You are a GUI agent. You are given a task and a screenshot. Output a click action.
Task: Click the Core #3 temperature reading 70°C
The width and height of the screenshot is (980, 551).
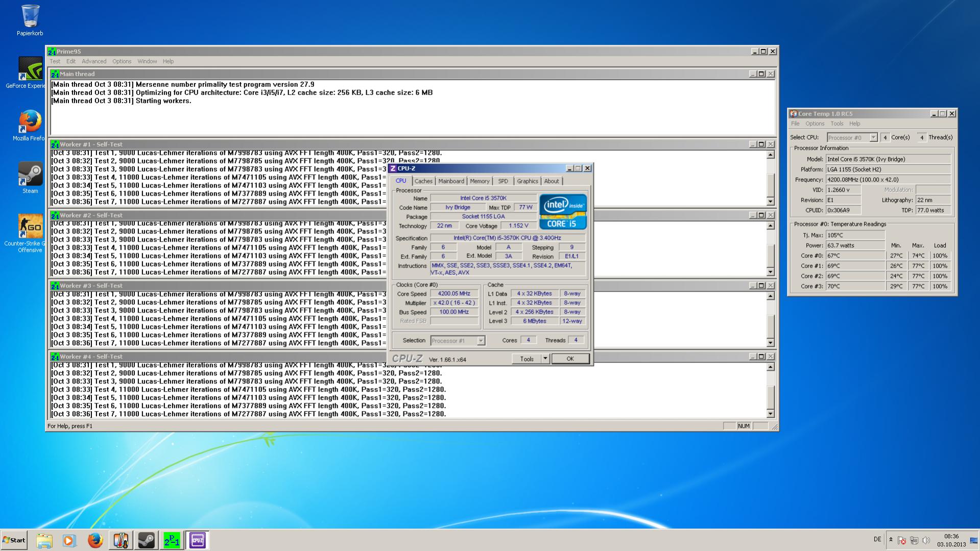tap(855, 286)
